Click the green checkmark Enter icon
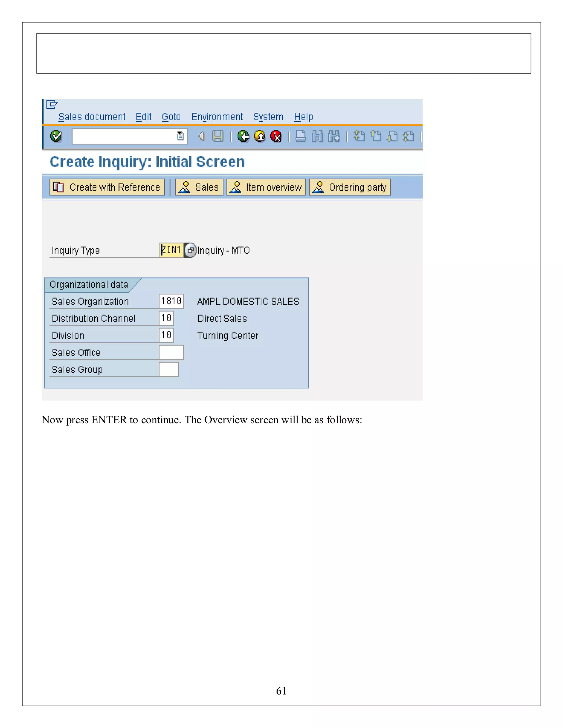The height and width of the screenshot is (728, 563). pos(56,136)
